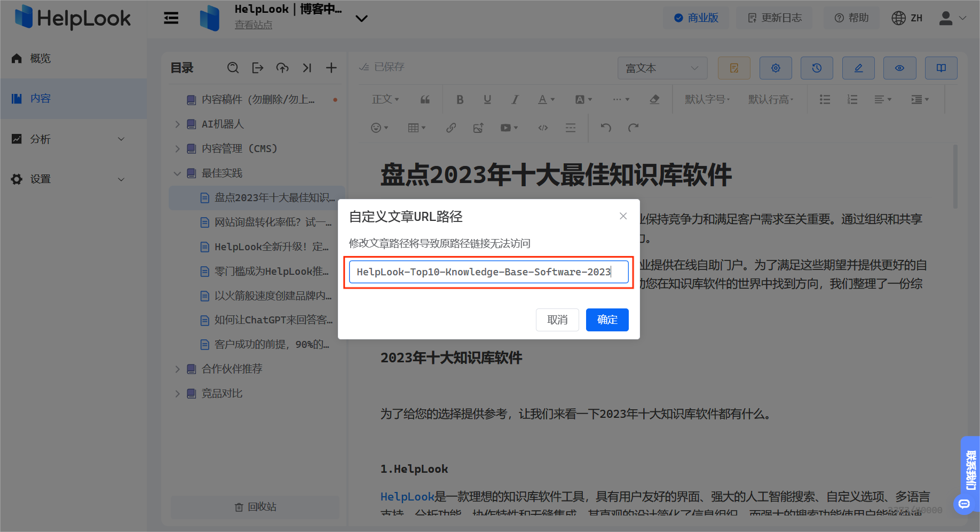The image size is (980, 532).
Task: Open the 帮助 help button
Action: [x=851, y=18]
